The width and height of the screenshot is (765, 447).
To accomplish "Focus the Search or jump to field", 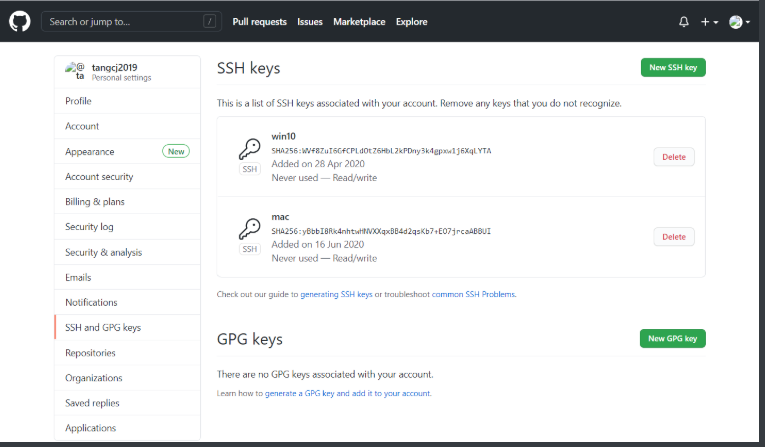I will 131,21.
